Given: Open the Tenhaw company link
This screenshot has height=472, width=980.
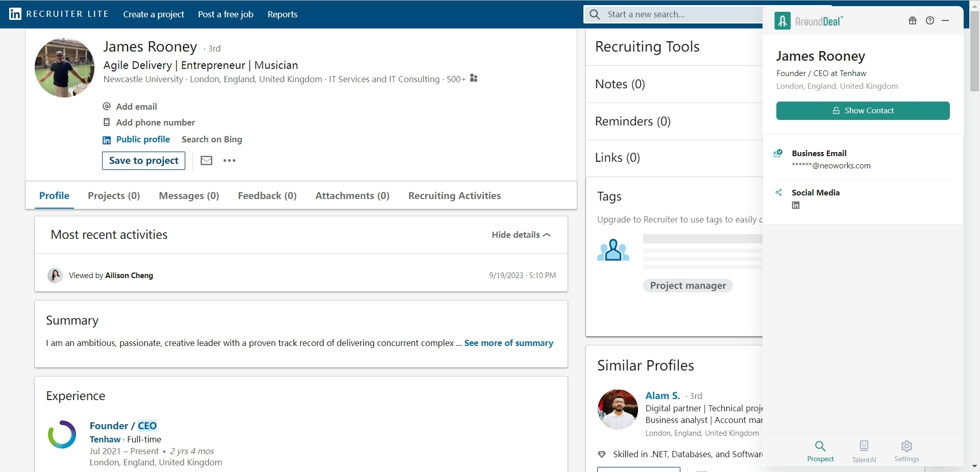Looking at the screenshot, I should pos(105,439).
